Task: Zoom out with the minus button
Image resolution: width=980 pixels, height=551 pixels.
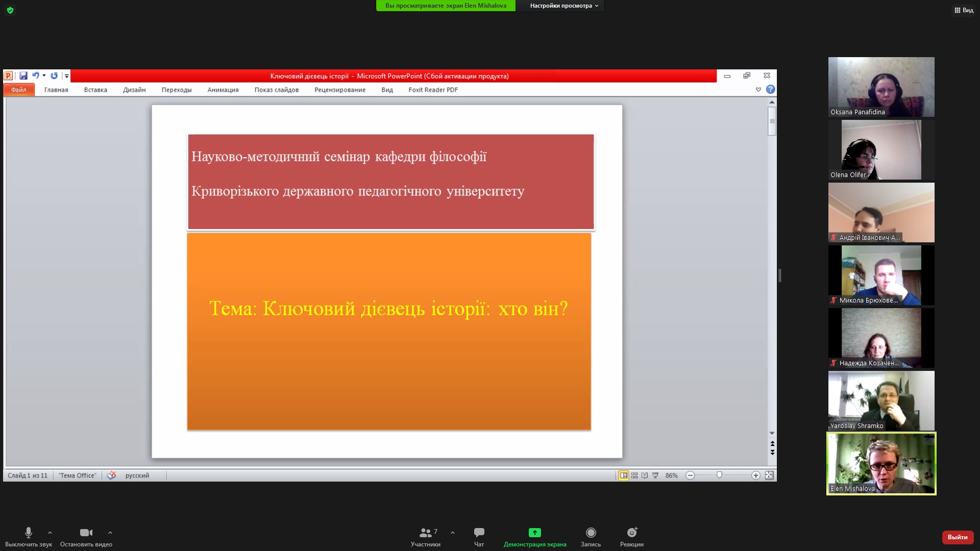Action: click(690, 475)
